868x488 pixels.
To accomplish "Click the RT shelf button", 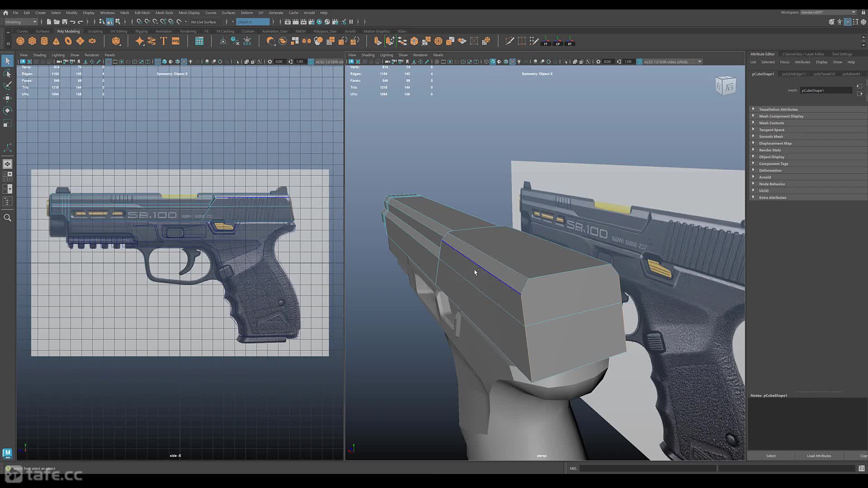I will coord(570,42).
